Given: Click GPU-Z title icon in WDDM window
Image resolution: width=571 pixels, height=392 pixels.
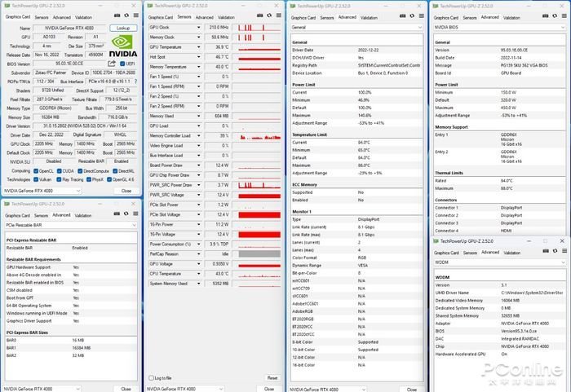Looking at the screenshot, I should click(x=436, y=241).
